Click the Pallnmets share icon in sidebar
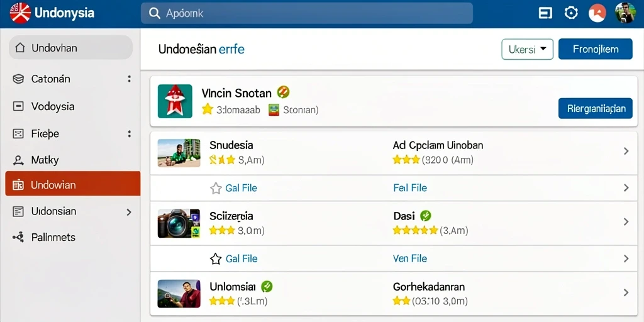644x322 pixels. coord(18,237)
